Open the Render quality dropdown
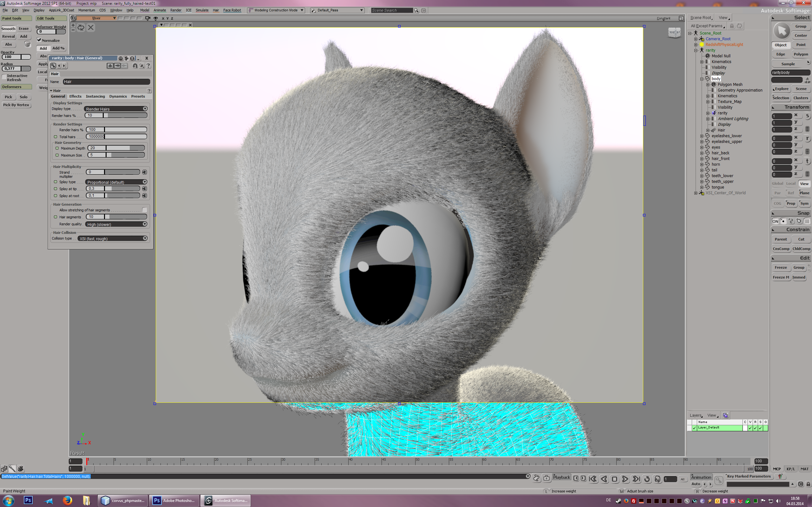Image resolution: width=812 pixels, height=507 pixels. pos(116,224)
